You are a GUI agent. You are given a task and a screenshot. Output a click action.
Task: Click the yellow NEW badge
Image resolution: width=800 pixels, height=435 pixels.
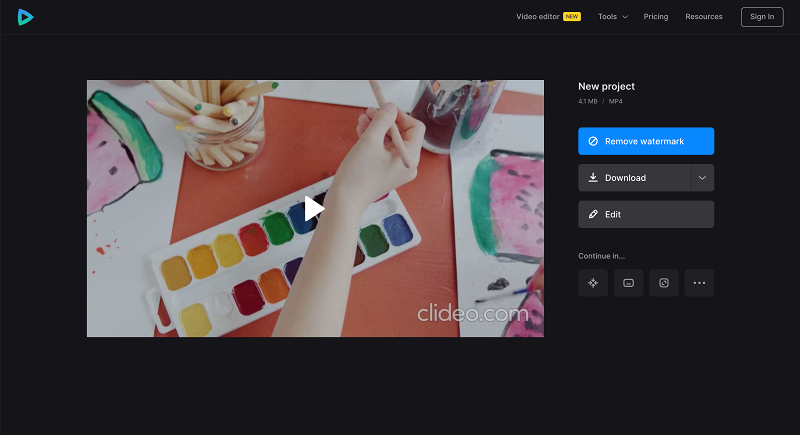coord(572,17)
